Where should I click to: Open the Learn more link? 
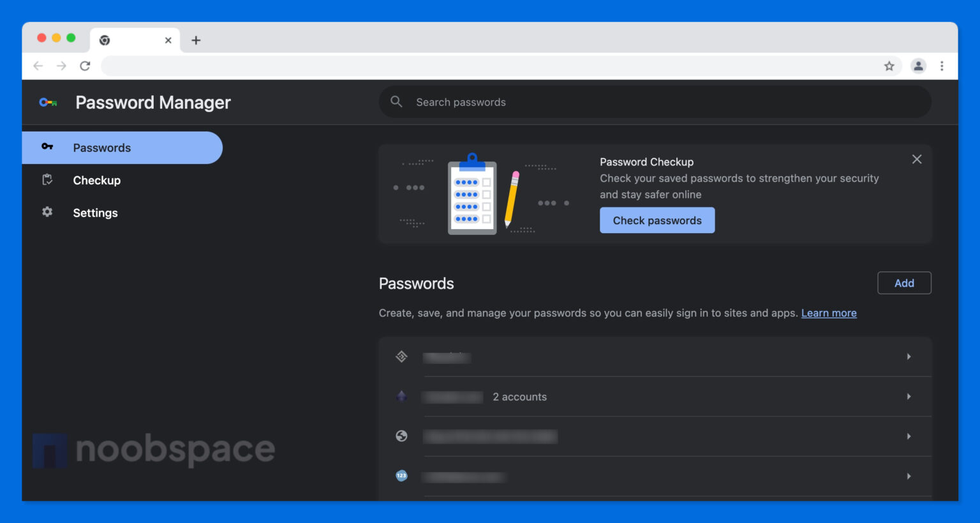(829, 313)
